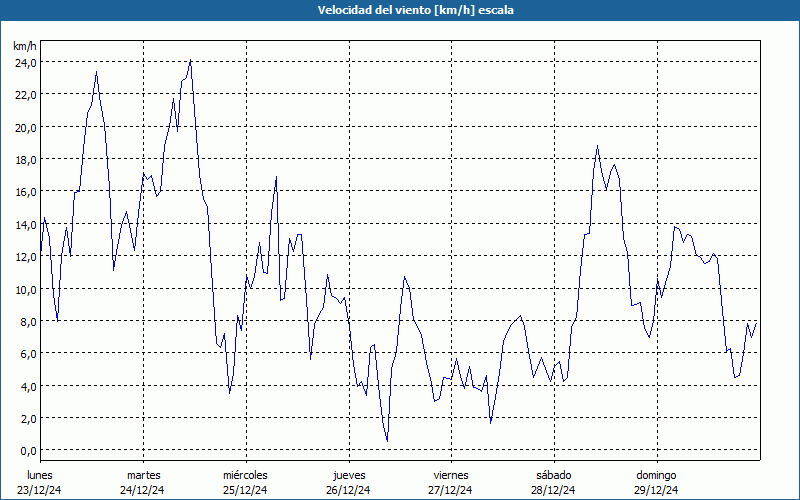Click the '24,0' y-axis value

click(x=26, y=63)
